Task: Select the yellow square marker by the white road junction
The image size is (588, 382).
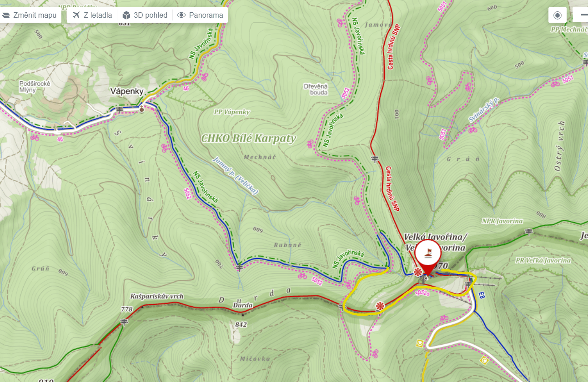Action: click(x=419, y=343)
